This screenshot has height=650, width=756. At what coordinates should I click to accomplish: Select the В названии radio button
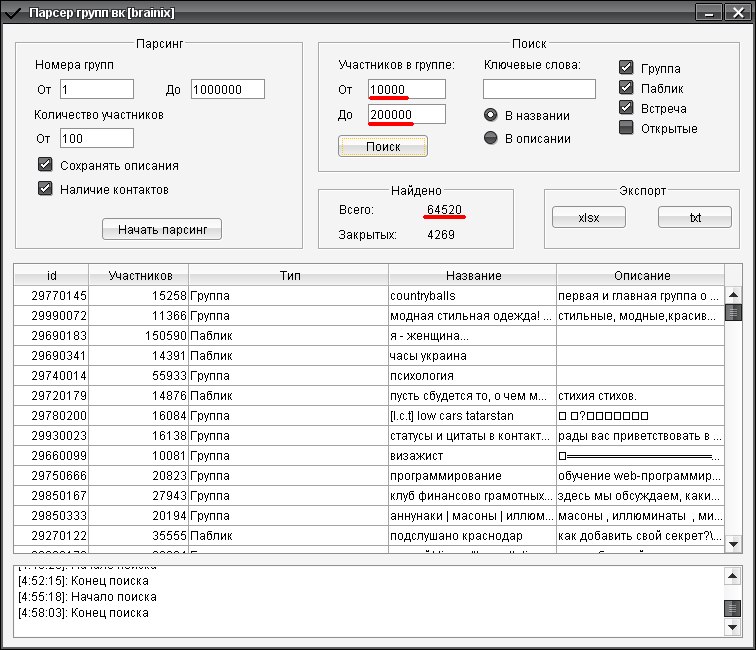[491, 115]
